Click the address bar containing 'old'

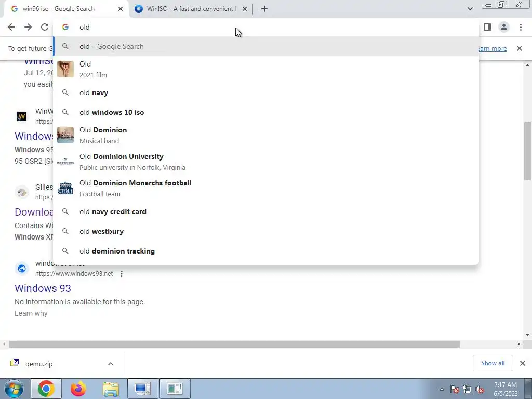coord(266,27)
